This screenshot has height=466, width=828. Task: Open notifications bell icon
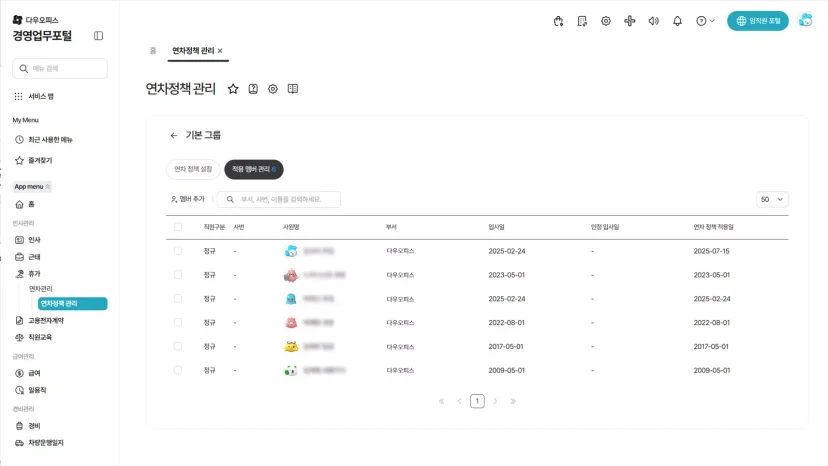coord(678,21)
